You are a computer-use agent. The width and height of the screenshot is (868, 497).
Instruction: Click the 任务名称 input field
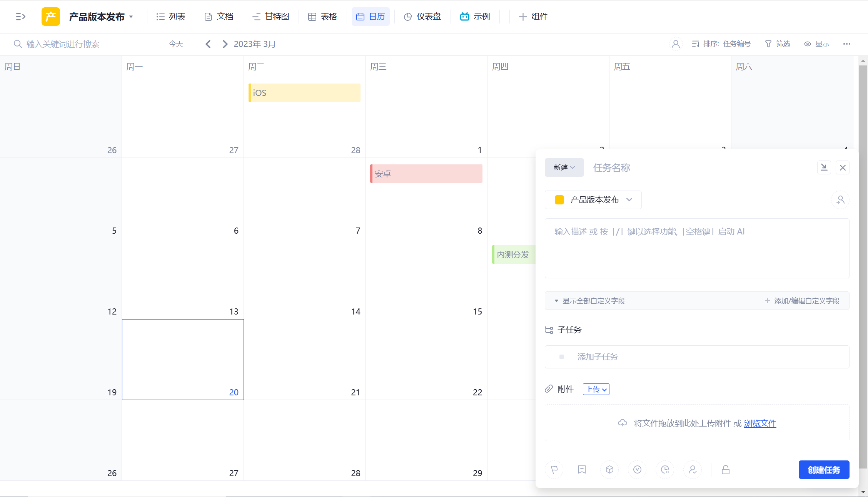[x=693, y=167]
